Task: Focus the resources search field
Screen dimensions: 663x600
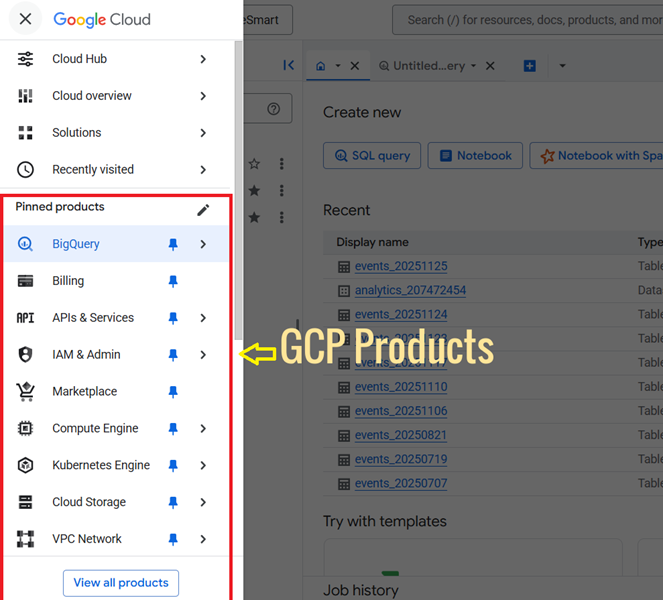Action: coord(528,20)
